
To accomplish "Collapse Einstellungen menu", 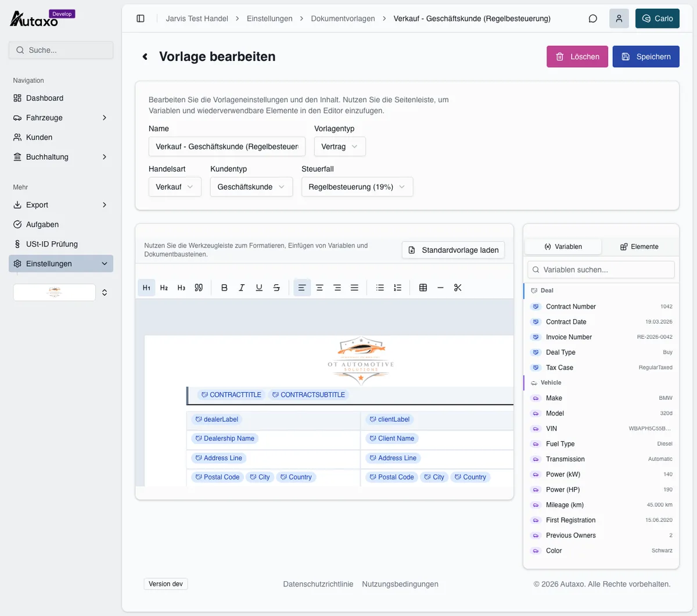I will 61,264.
